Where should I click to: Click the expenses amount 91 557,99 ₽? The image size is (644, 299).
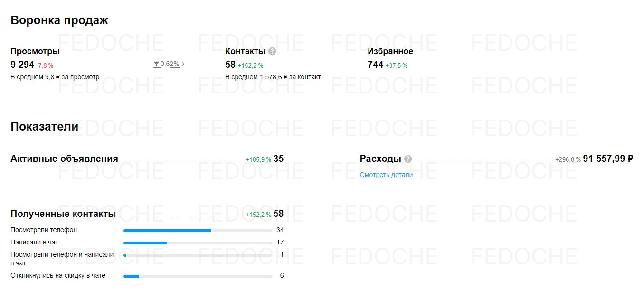point(608,159)
